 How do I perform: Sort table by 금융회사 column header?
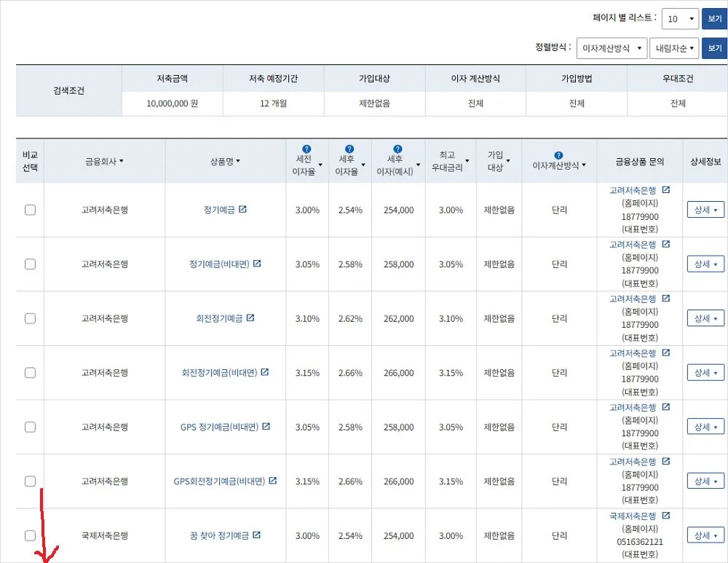[x=104, y=161]
